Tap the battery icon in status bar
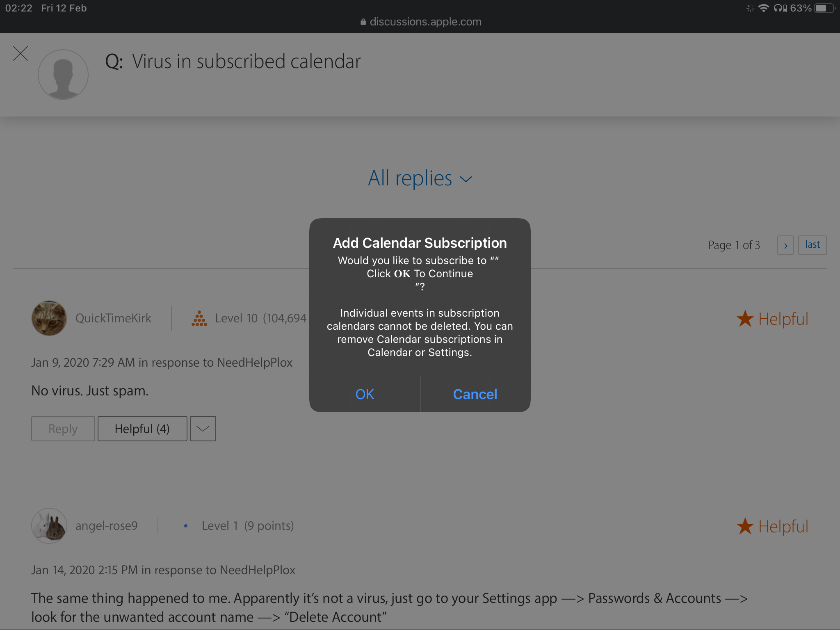The image size is (840, 630). (824, 8)
